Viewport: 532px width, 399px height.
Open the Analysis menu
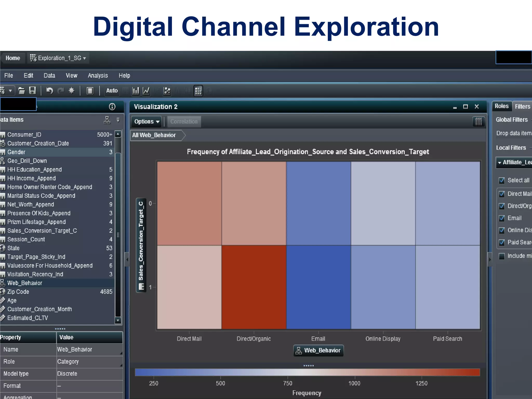click(x=98, y=76)
